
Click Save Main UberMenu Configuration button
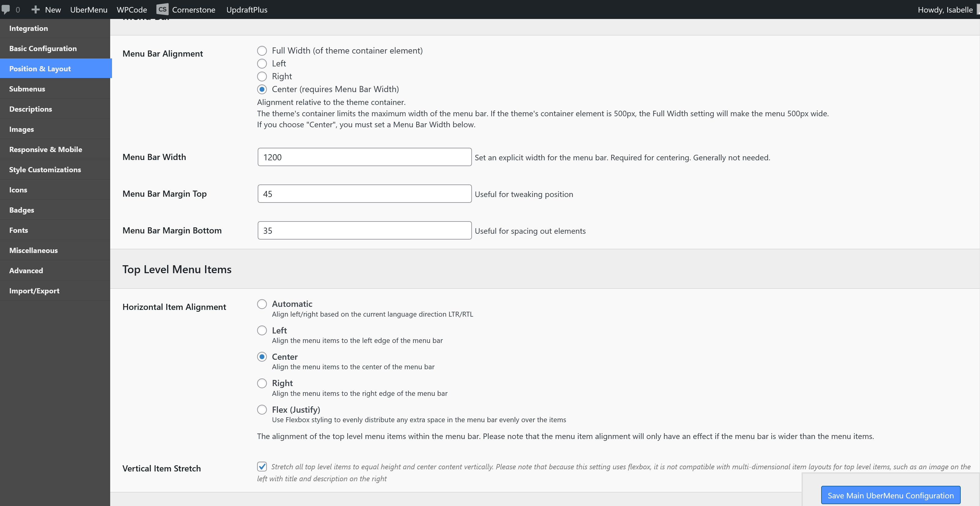point(891,495)
